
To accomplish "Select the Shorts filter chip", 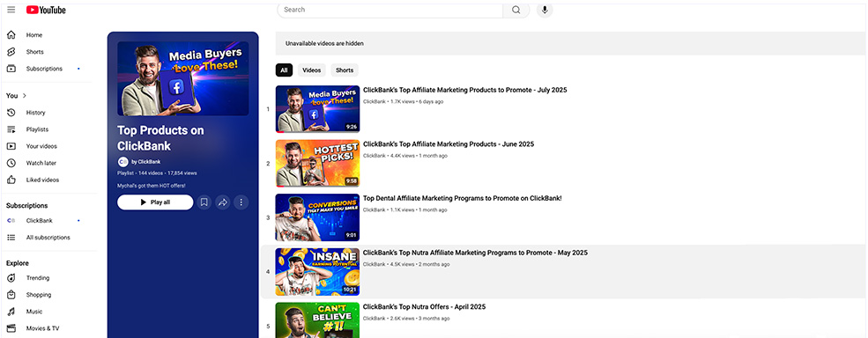I will (345, 70).
